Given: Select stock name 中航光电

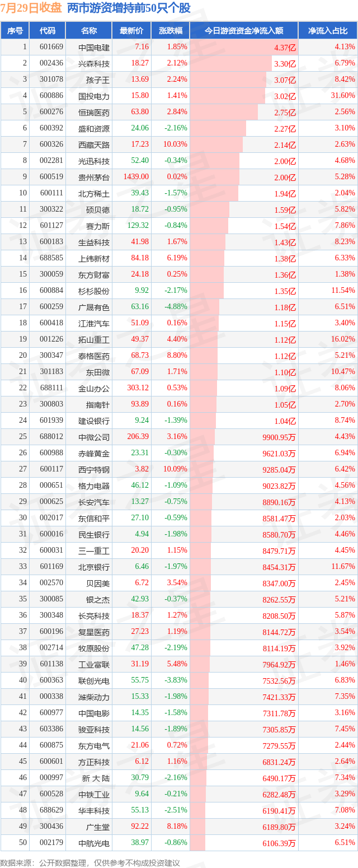Looking at the screenshot, I should (94, 843).
